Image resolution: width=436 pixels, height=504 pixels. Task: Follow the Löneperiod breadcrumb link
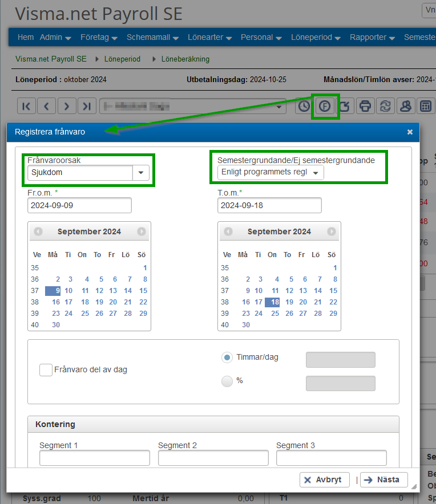point(122,59)
